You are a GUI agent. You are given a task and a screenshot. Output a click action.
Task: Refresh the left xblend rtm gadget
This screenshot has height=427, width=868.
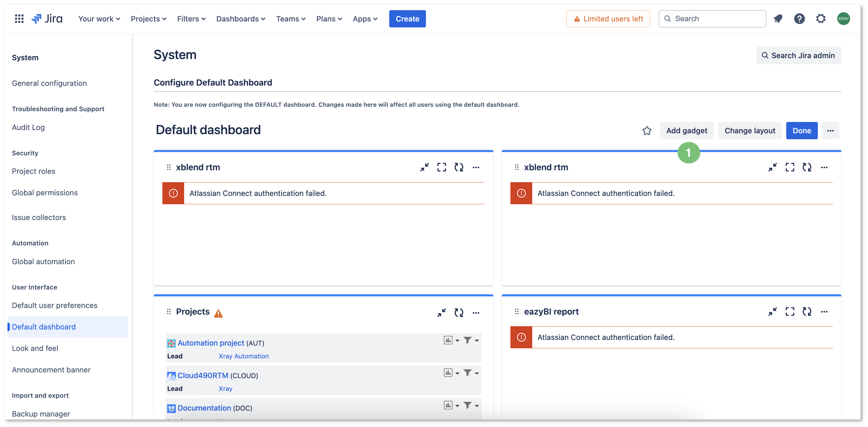click(458, 167)
